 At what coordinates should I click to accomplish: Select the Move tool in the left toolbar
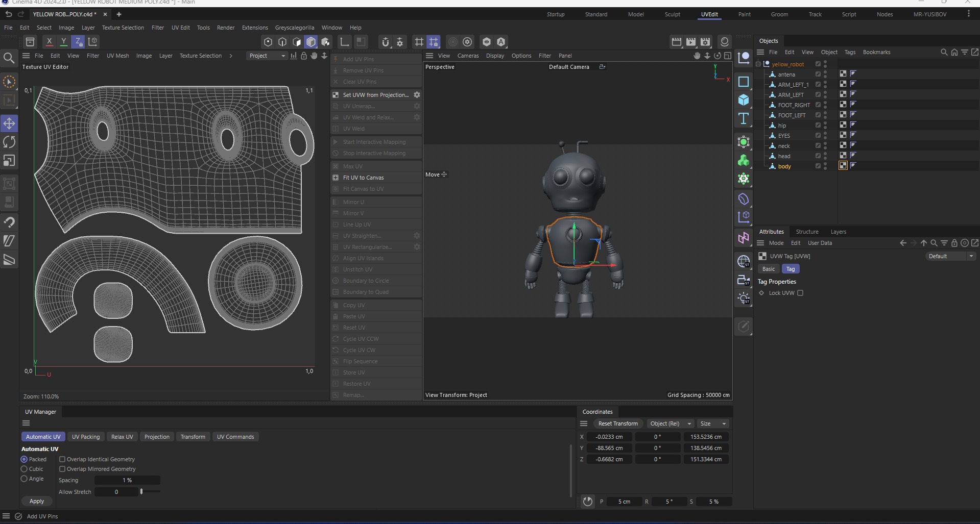coord(9,123)
